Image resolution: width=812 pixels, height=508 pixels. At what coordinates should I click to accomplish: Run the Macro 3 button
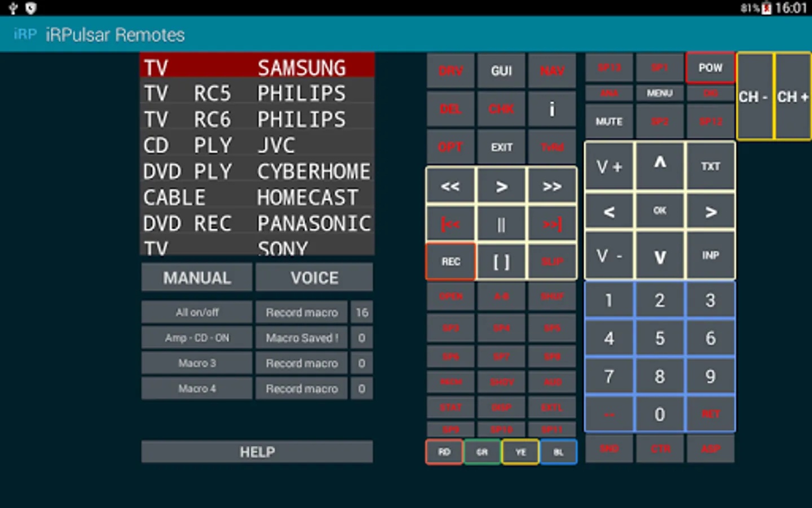click(x=197, y=363)
